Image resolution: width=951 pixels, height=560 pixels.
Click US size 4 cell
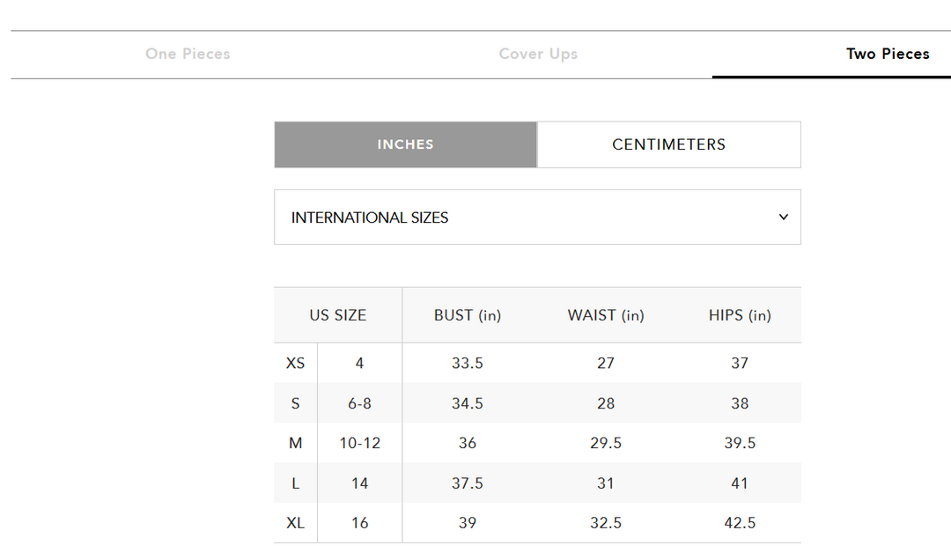359,363
